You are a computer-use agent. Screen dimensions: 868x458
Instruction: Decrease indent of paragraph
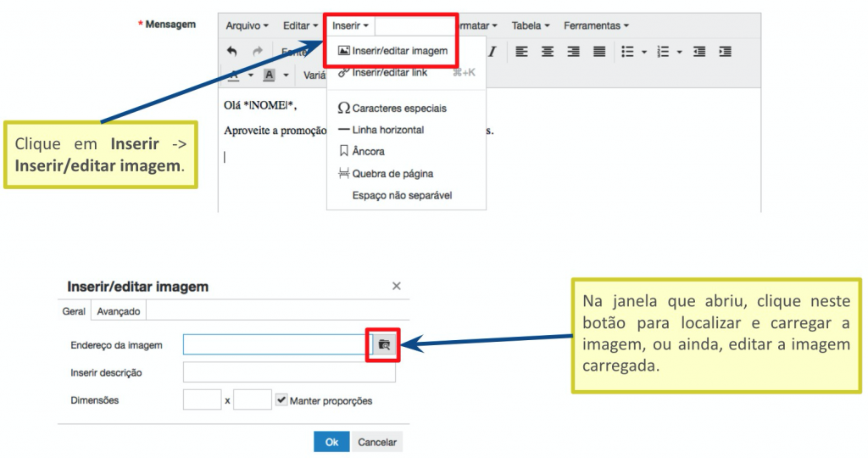click(699, 52)
